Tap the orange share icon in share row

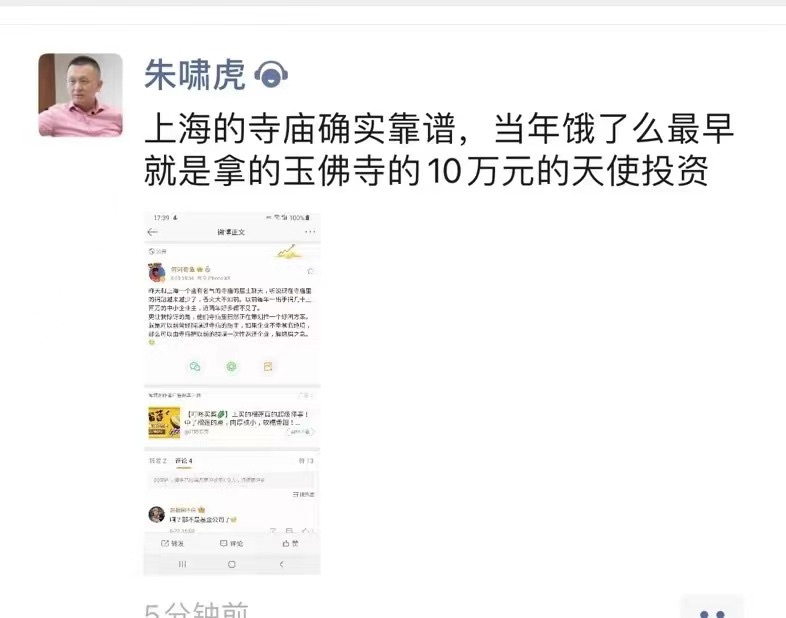coord(268,366)
